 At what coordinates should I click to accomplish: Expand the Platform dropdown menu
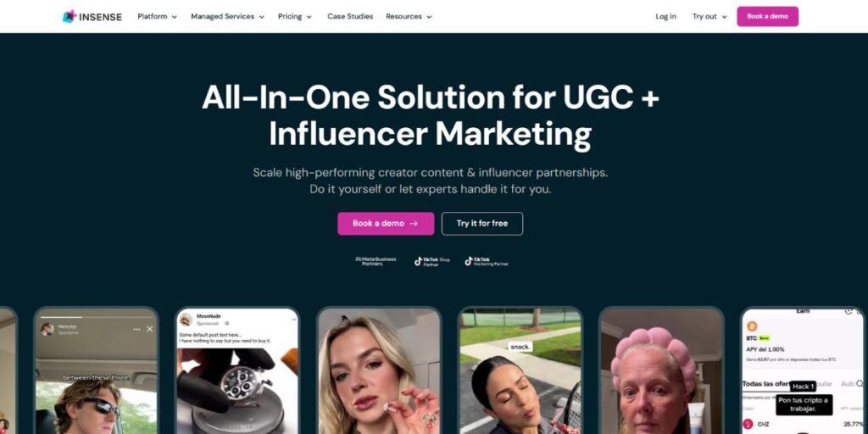tap(157, 17)
